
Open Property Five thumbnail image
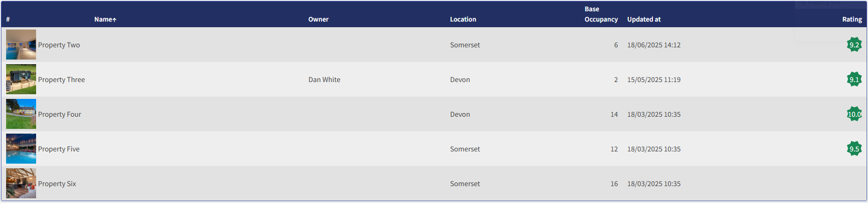pos(21,149)
